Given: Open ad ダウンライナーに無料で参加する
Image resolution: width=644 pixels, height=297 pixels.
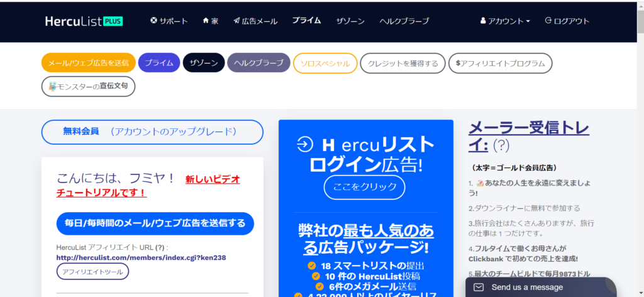Looking at the screenshot, I should point(525,208).
